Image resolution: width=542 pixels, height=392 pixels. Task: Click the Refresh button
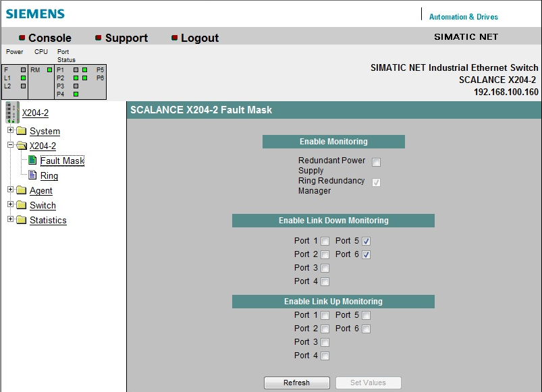(x=296, y=383)
